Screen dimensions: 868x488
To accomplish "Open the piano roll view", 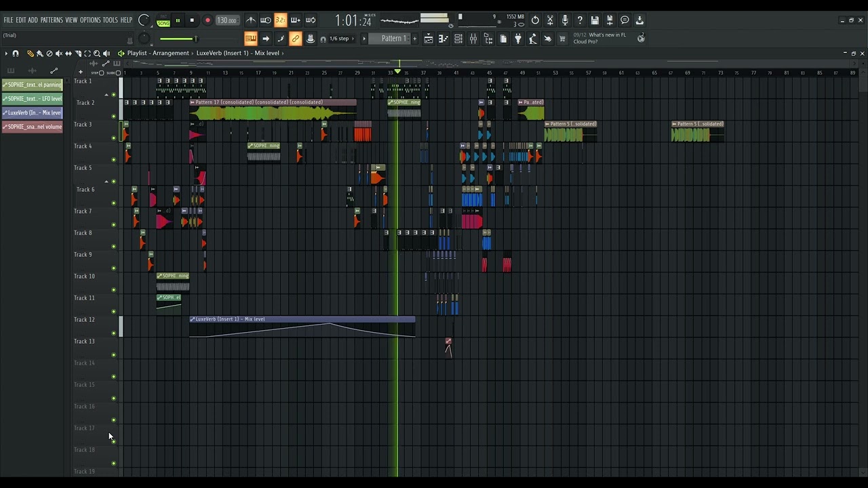I will click(x=443, y=39).
